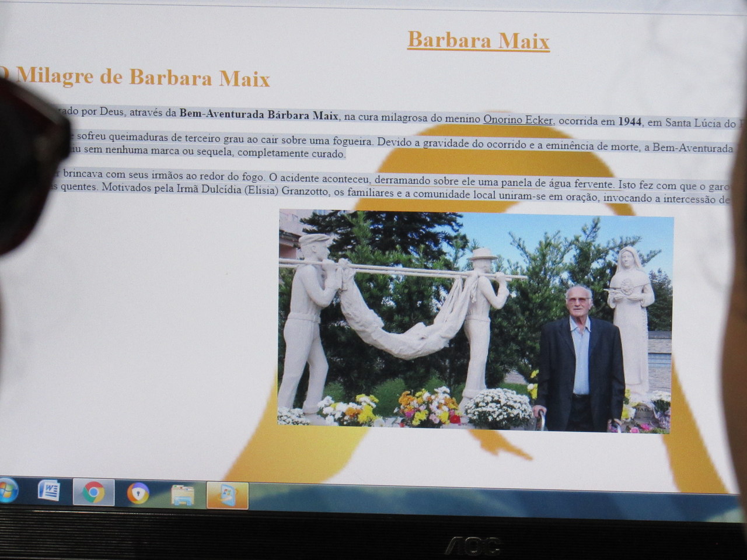Click the bold 'Bem-Aventurada Bárbara Maix' text
The width and height of the screenshot is (747, 560).
pos(259,114)
